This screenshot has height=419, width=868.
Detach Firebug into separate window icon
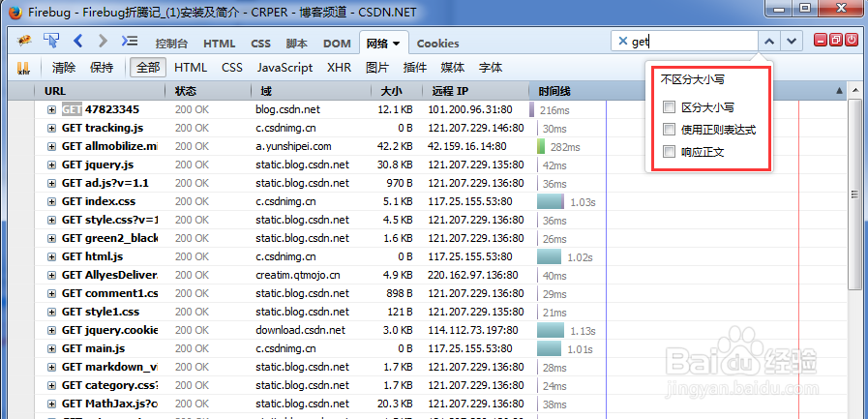[x=836, y=40]
